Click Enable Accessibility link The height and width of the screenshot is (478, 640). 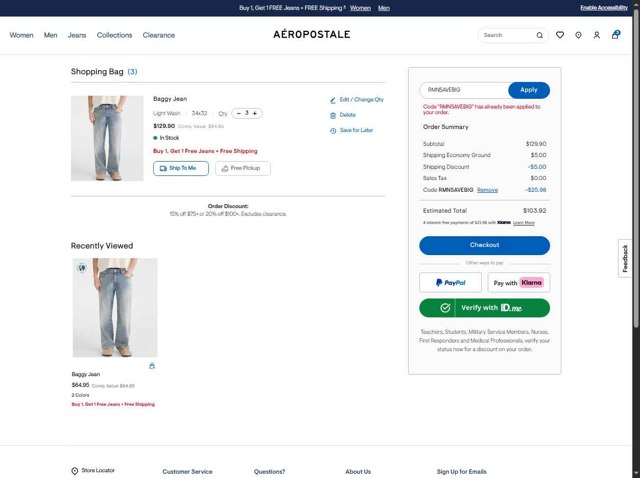click(604, 8)
